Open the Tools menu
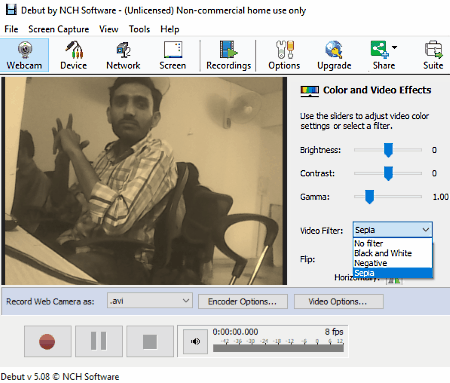The height and width of the screenshot is (383, 450). click(x=139, y=29)
